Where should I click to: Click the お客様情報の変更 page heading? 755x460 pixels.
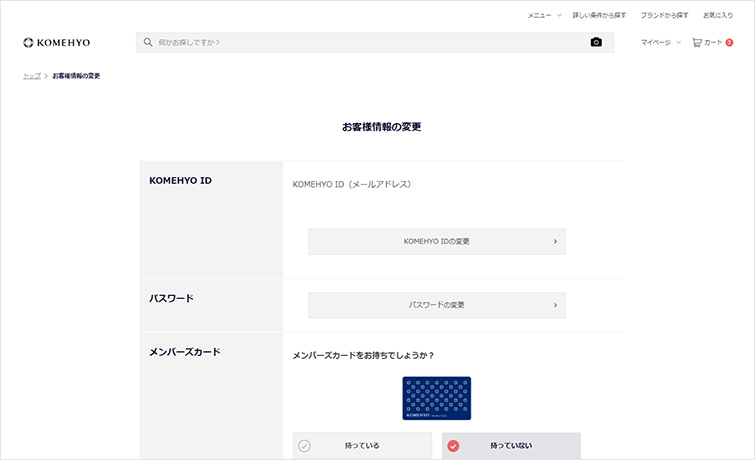(381, 127)
